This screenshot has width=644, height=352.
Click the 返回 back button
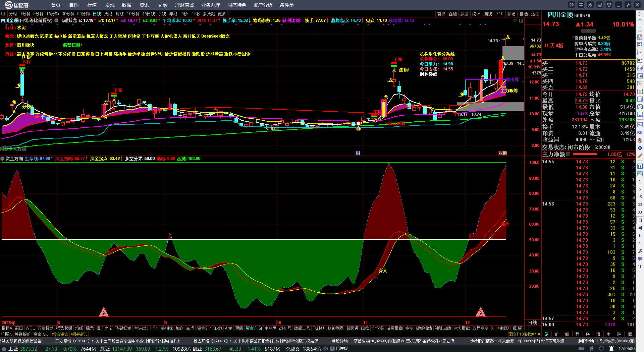535,14
